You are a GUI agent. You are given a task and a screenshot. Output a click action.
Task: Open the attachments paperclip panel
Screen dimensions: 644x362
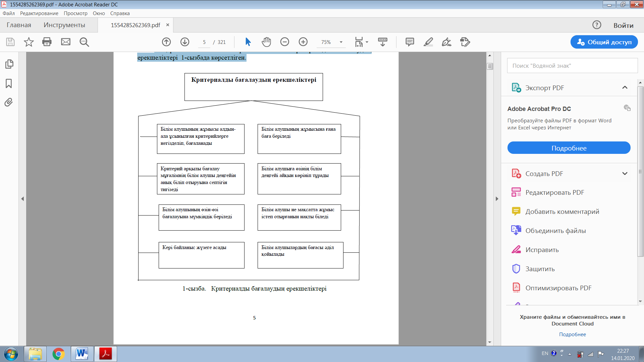click(9, 102)
